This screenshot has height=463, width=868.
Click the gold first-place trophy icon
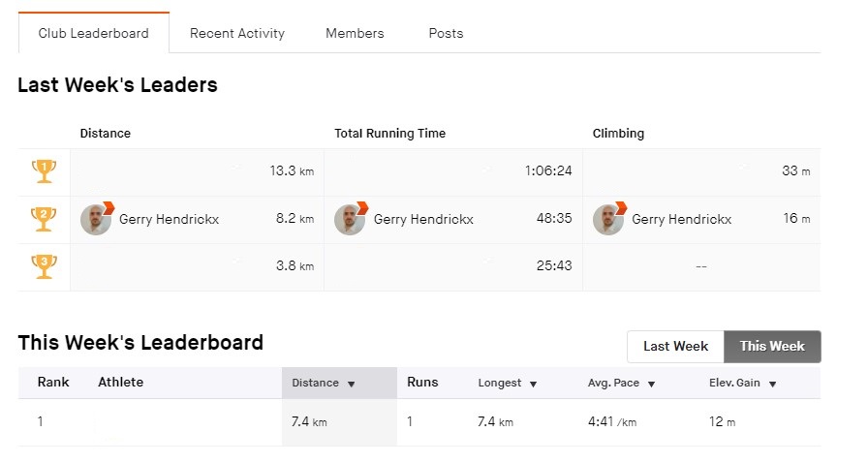[45, 171]
